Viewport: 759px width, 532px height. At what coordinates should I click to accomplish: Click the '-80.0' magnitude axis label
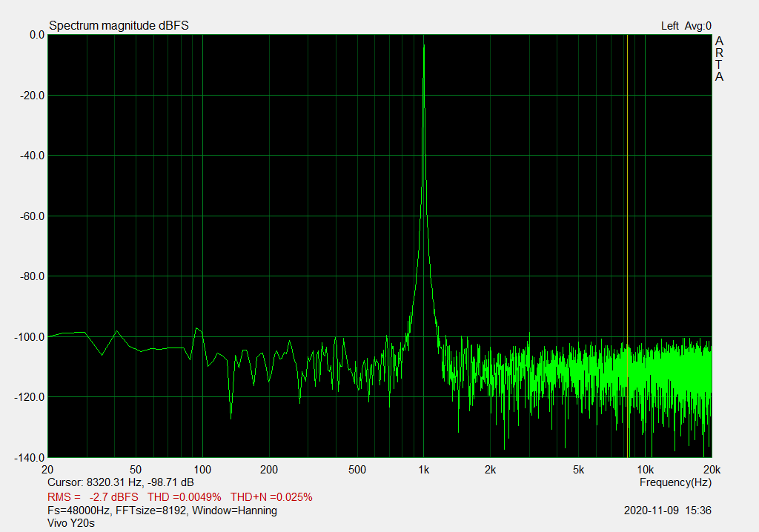point(32,276)
